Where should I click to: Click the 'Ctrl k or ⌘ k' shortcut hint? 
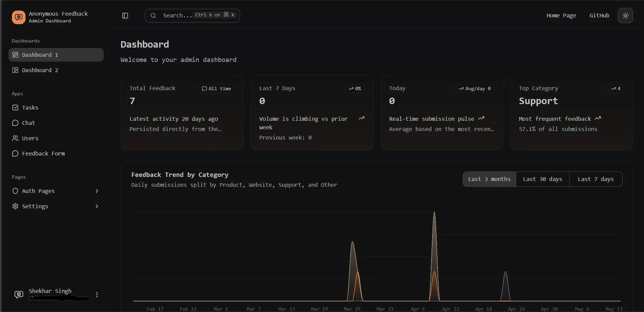(215, 15)
